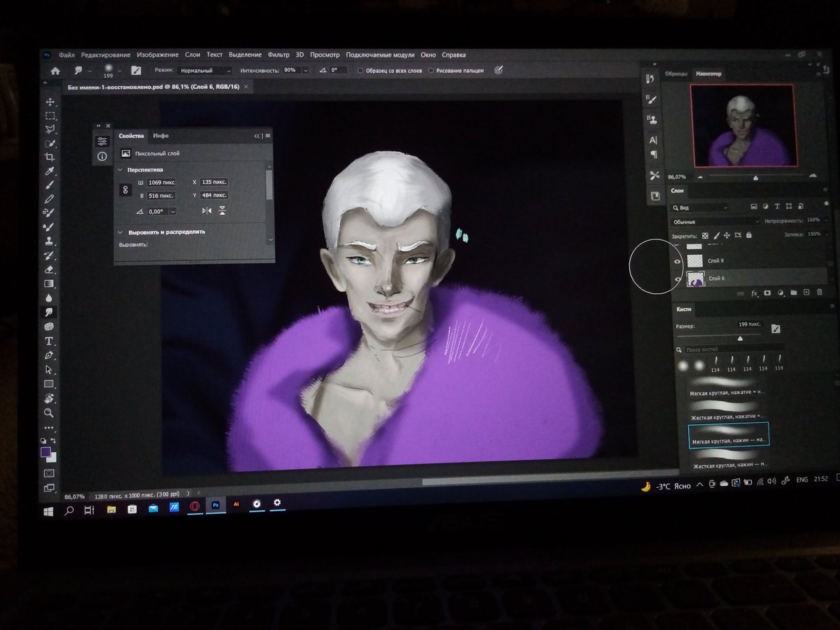
Task: Switch to the 'Инфо' tab
Action: pos(161,136)
